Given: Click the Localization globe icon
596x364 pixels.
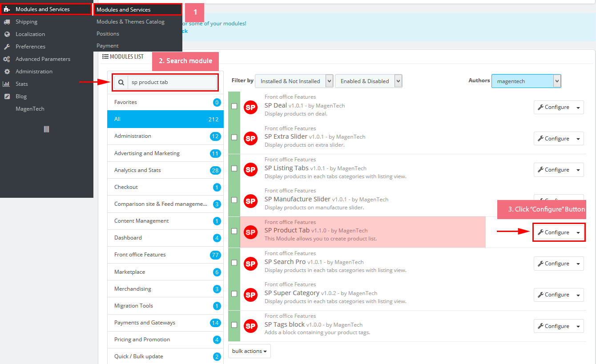Looking at the screenshot, I should coord(7,34).
